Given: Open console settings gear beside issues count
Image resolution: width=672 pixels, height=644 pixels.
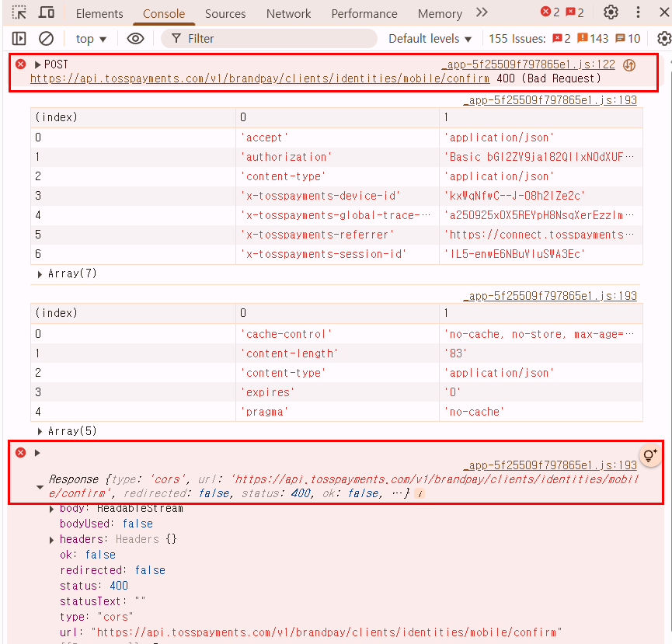Looking at the screenshot, I should (664, 39).
